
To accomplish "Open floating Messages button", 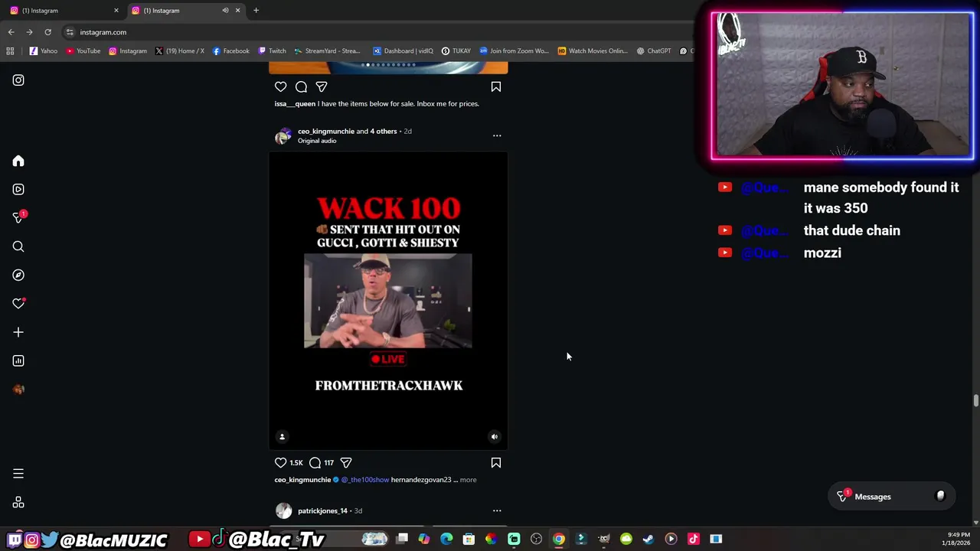I will tap(892, 497).
